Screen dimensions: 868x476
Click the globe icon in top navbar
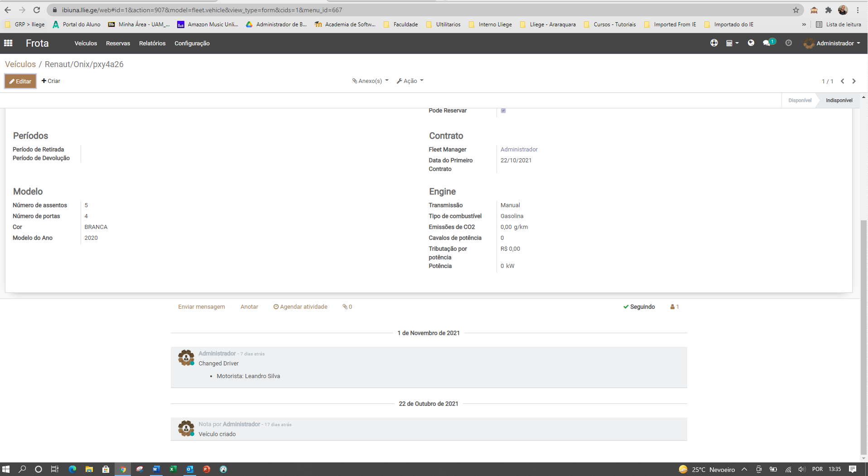(751, 43)
